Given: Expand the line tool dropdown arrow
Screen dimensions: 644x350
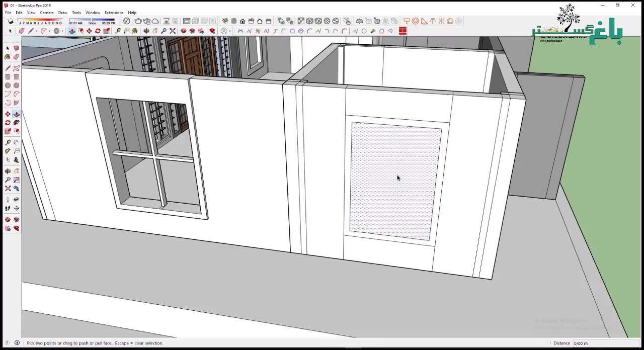Looking at the screenshot, I should tap(36, 31).
